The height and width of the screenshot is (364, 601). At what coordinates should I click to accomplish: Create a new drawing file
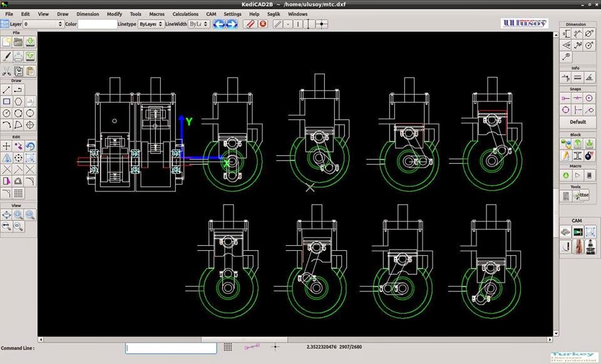coord(6,42)
